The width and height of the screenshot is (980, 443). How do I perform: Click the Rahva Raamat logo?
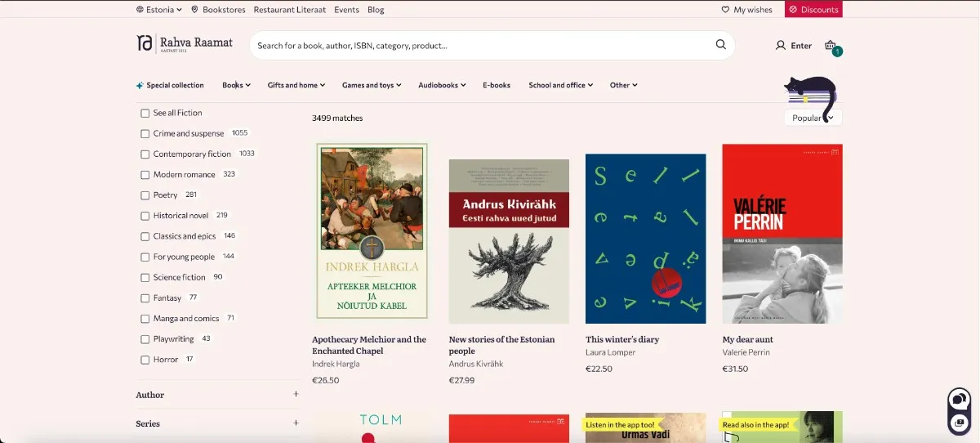pyautogui.click(x=185, y=43)
